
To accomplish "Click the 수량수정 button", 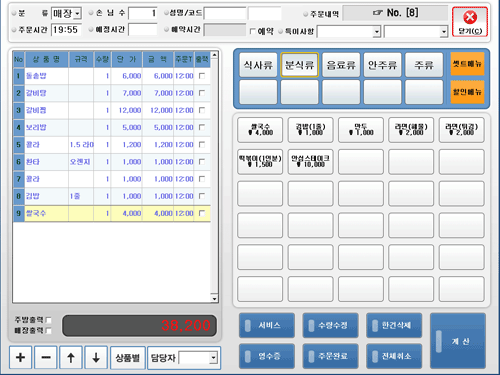I will [330, 325].
